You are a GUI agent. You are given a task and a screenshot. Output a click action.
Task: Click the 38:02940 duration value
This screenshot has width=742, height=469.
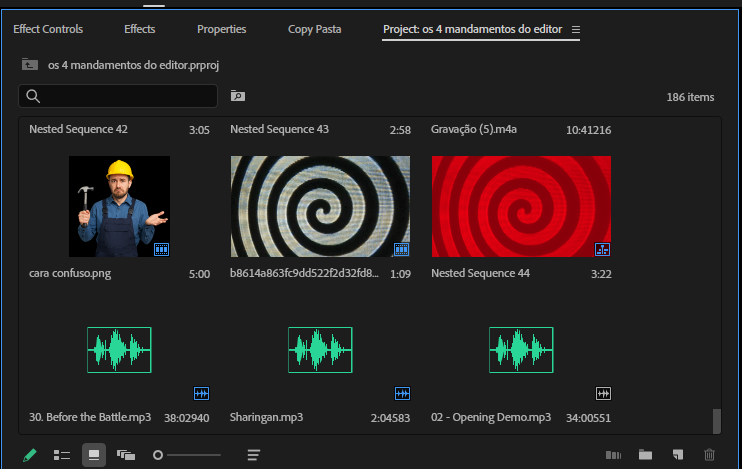(187, 418)
